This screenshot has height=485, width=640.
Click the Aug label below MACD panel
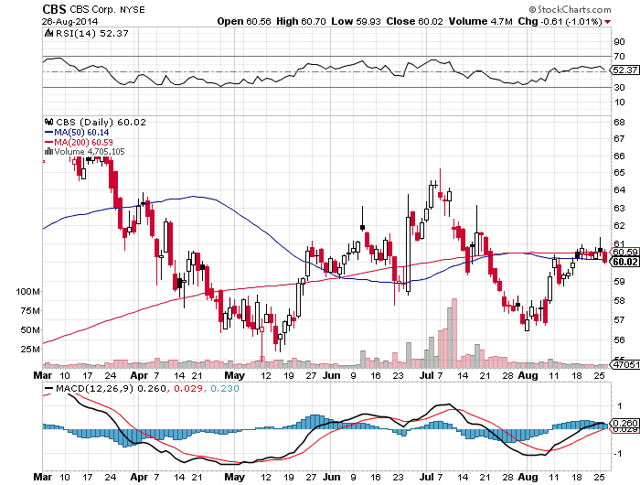(527, 477)
